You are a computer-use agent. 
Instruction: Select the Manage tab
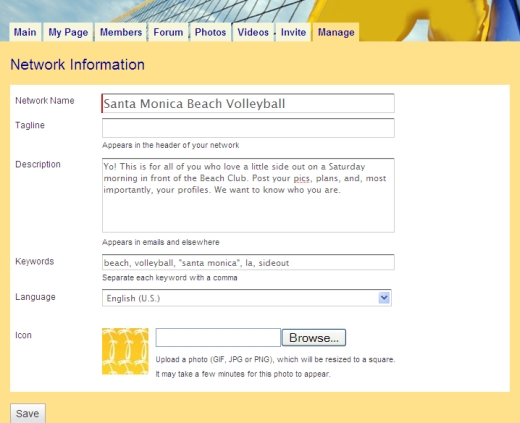[x=336, y=32]
